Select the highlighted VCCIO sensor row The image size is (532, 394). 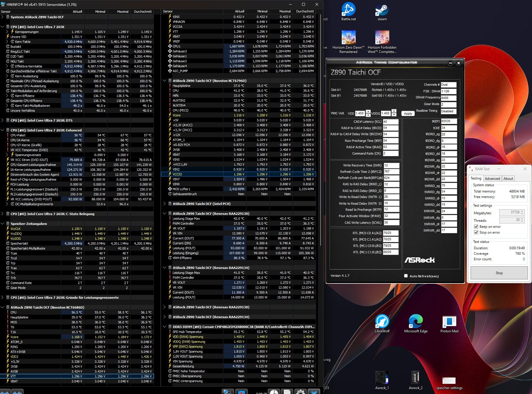[238, 174]
